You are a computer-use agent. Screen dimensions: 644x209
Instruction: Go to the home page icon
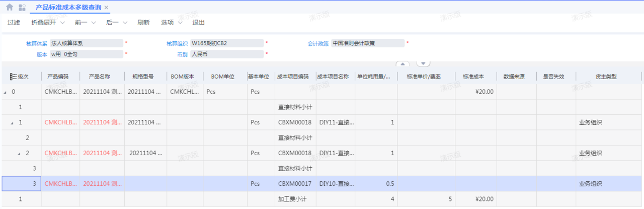click(x=9, y=8)
